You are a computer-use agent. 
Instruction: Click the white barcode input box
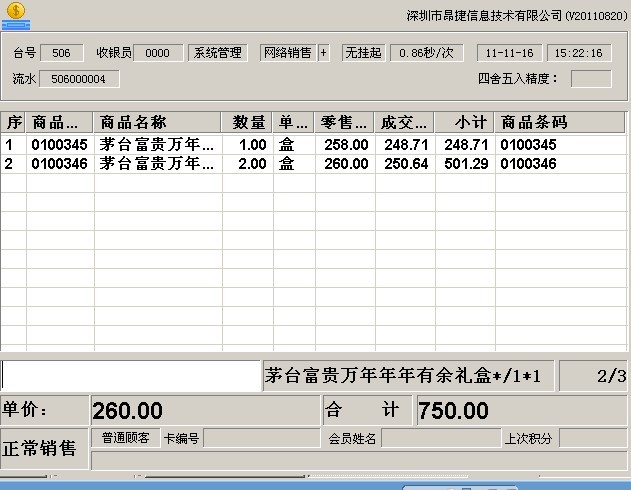[131, 376]
